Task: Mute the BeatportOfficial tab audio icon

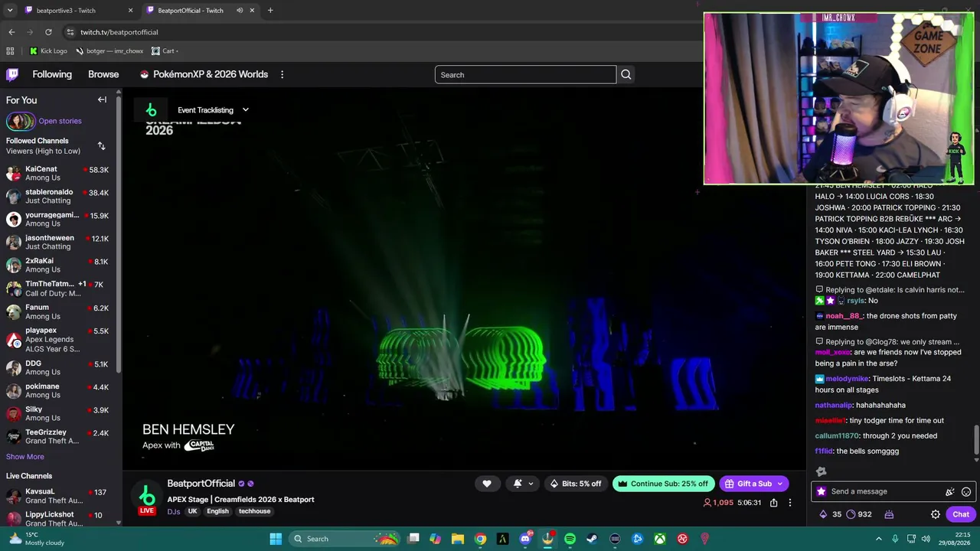Action: [x=240, y=11]
